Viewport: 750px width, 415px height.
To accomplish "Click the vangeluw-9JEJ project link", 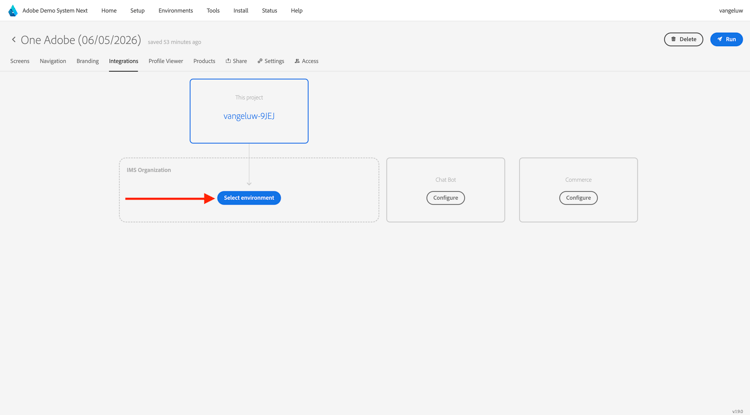I will click(249, 116).
